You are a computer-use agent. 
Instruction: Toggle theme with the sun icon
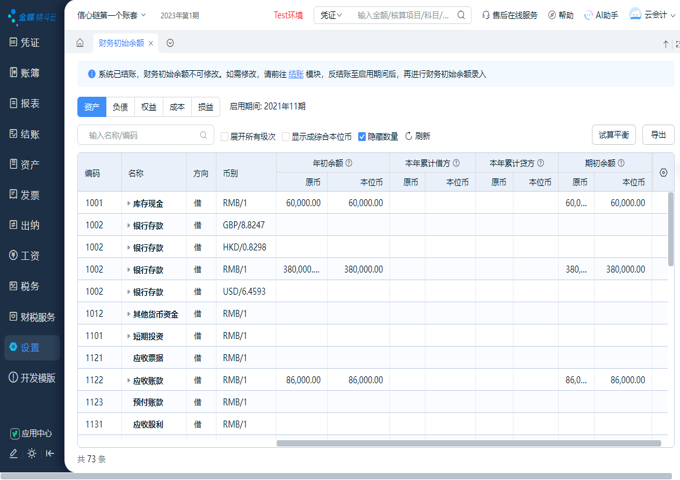pyautogui.click(x=32, y=454)
